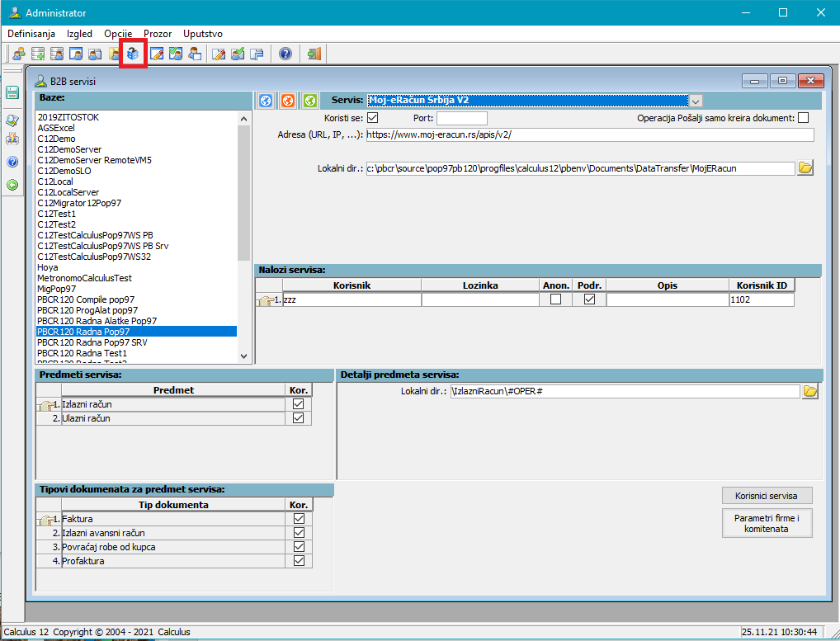840x641 pixels.
Task: Enable 'Operacija Pošalji samo kreira dokument' checkbox
Action: pyautogui.click(x=803, y=118)
